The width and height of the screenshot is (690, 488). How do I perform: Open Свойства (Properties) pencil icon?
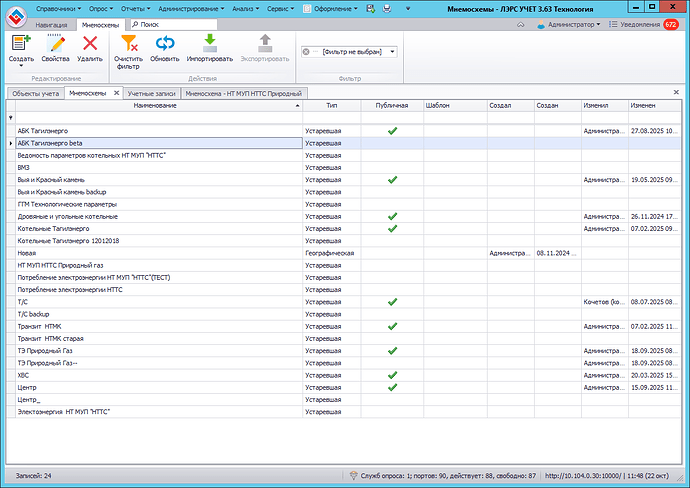pos(55,44)
